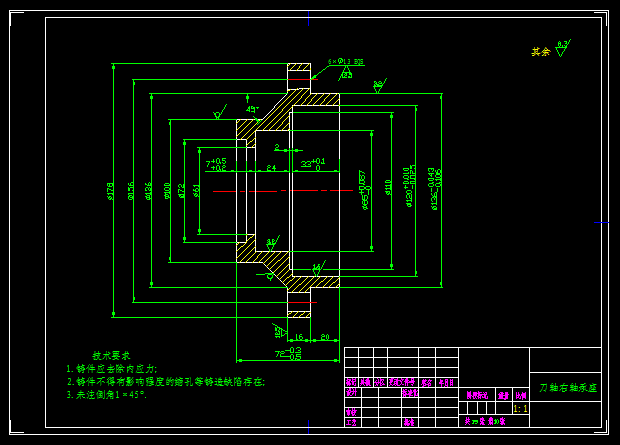
Task: Select the 共 张 第 张 sheet count text
Action: pos(485,421)
